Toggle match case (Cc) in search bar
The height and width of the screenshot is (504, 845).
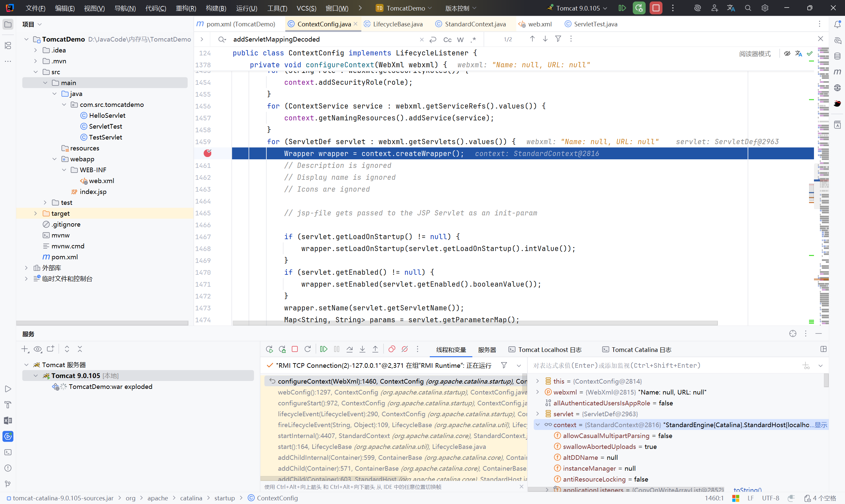447,39
